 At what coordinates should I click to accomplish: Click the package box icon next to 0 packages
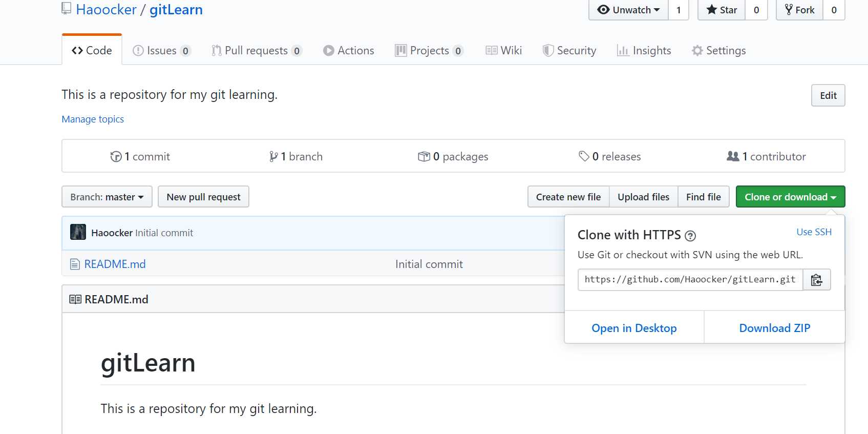tap(424, 157)
